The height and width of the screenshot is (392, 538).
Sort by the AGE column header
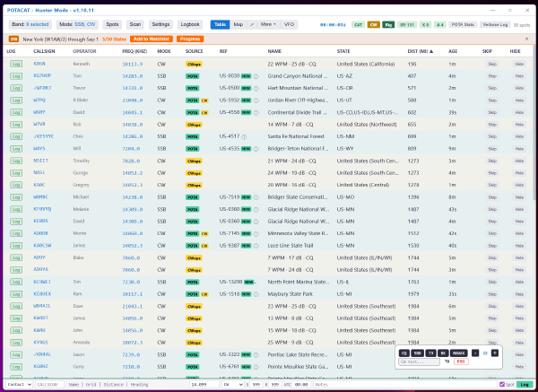453,51
